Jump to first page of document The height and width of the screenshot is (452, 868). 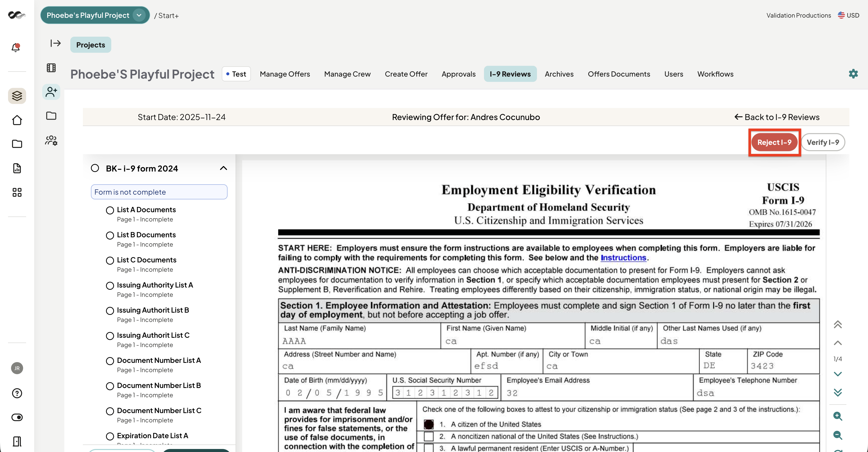tap(838, 324)
